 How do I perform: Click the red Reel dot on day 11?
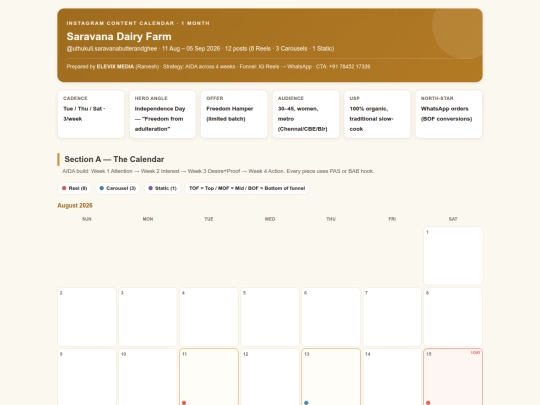[184, 403]
